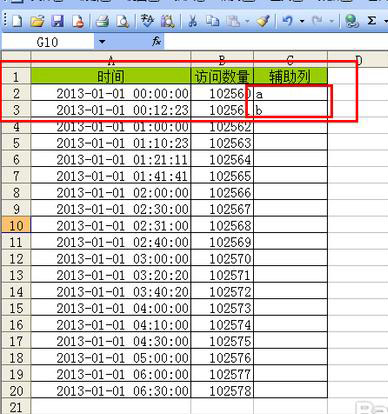
Task: Copy selection using the Copy icon
Action: coord(212,22)
